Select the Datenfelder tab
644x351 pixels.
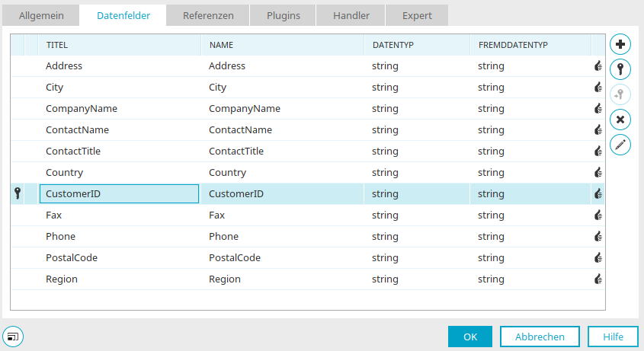tap(123, 15)
